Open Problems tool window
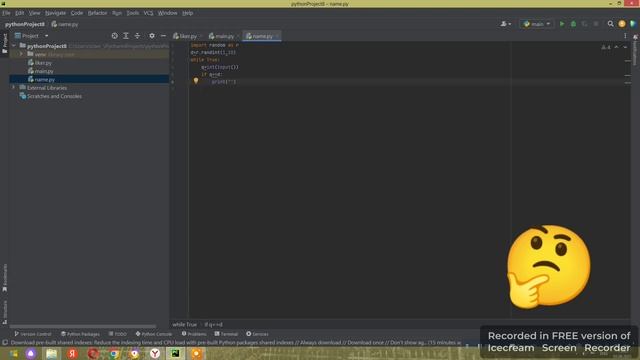Viewport: 640px width, 360px height. tap(194, 334)
